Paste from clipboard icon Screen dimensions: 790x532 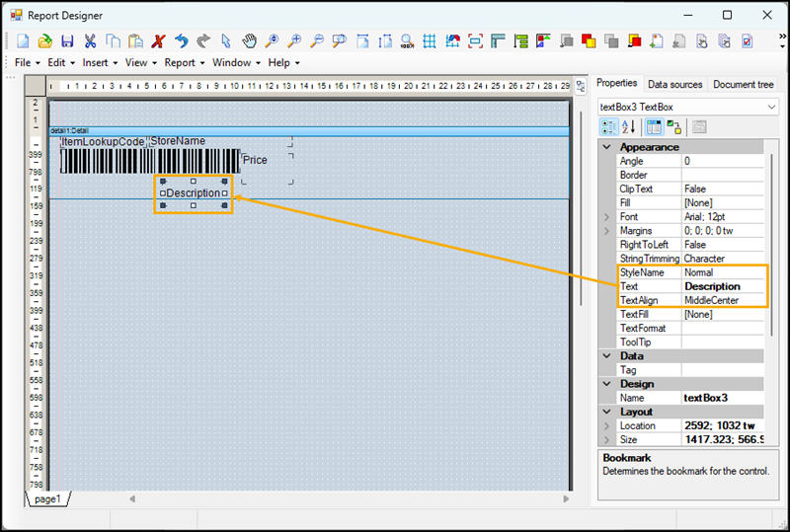pyautogui.click(x=135, y=40)
